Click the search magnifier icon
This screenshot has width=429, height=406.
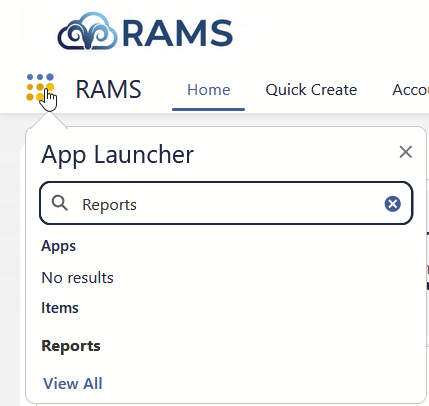(60, 203)
